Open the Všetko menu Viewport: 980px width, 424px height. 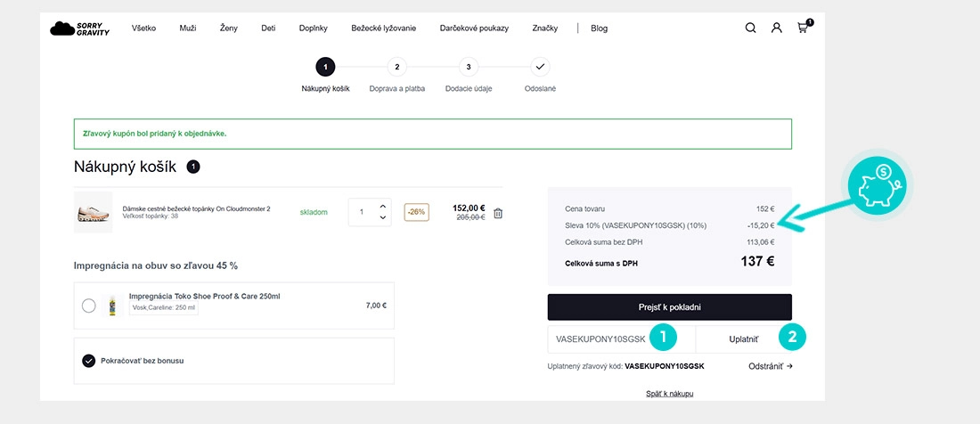click(x=143, y=29)
